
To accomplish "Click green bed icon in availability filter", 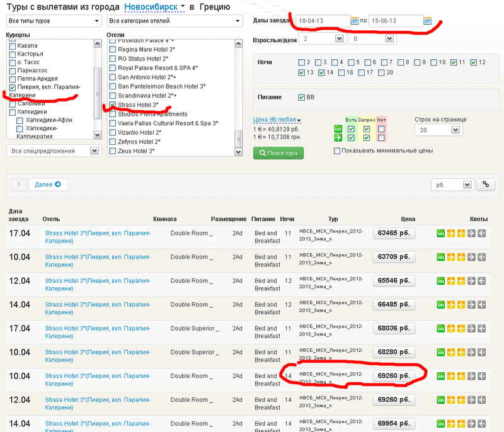I will tap(338, 129).
